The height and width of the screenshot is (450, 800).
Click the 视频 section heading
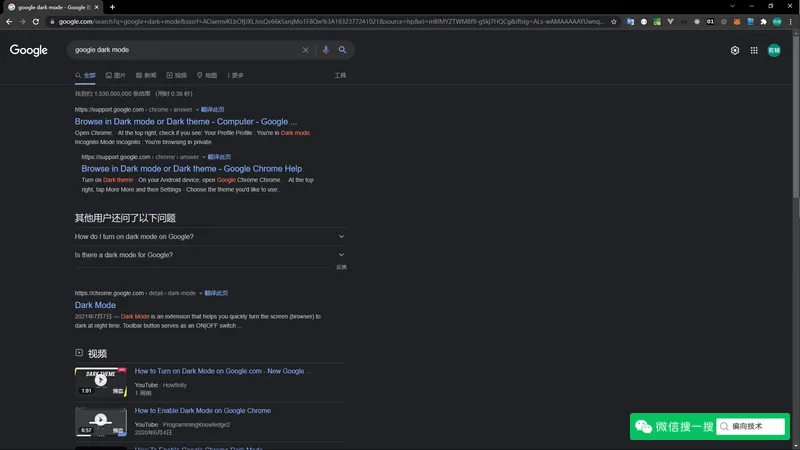pos(97,354)
